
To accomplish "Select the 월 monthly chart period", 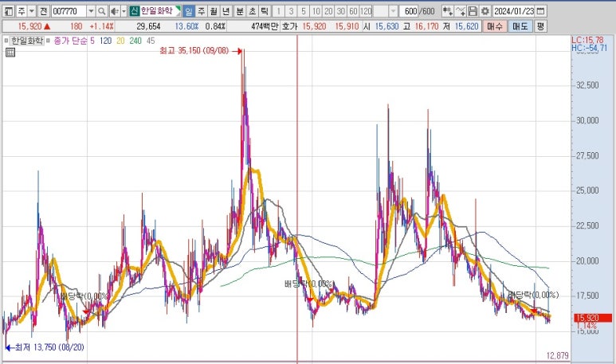I will pyautogui.click(x=214, y=11).
